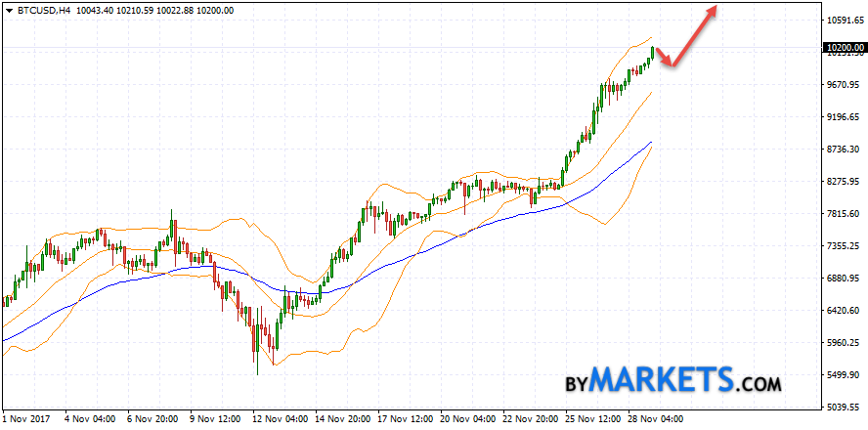This screenshot has width=868, height=430.
Task: Click the 8736.30 price axis label
Action: pyautogui.click(x=842, y=150)
